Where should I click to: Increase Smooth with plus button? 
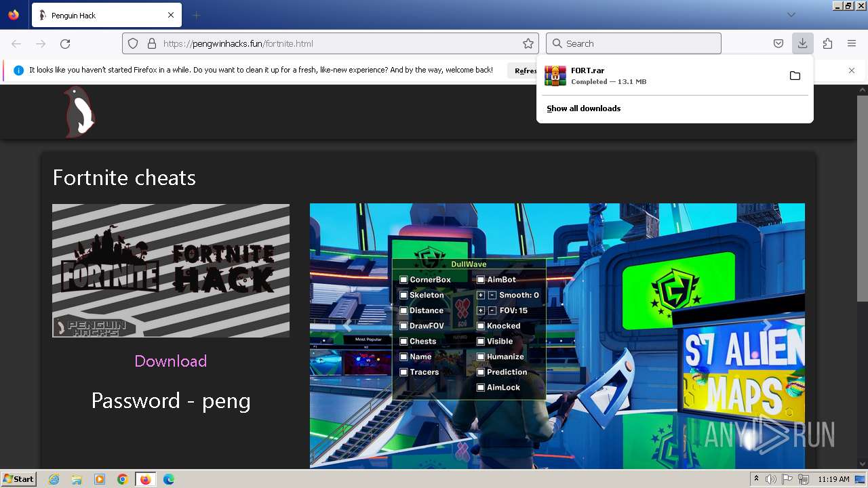pyautogui.click(x=481, y=295)
